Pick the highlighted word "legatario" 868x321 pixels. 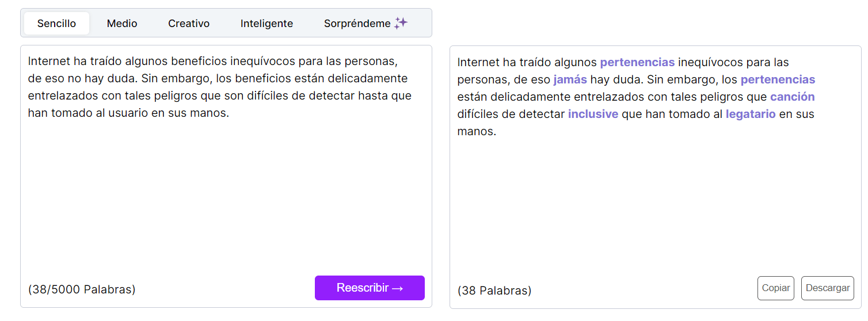point(750,114)
